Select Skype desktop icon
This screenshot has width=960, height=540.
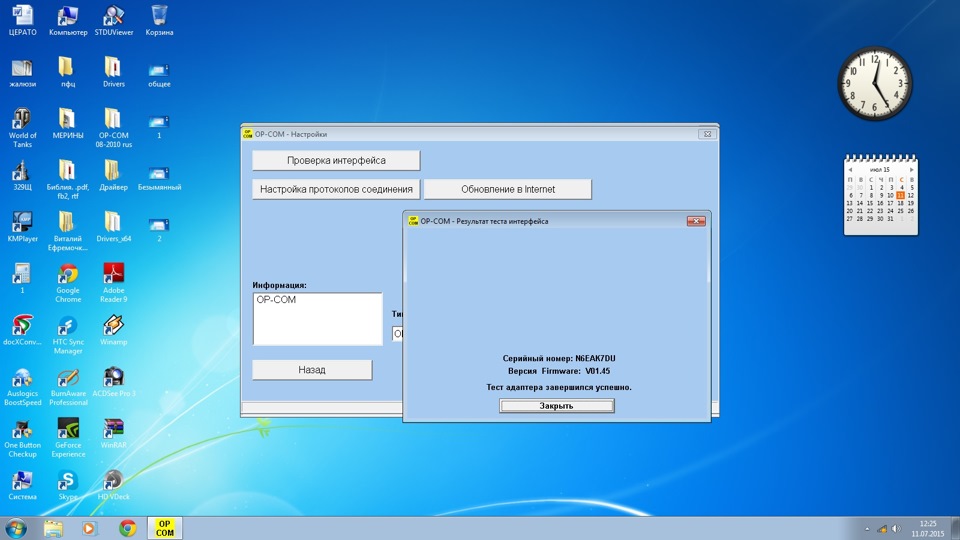click(68, 486)
